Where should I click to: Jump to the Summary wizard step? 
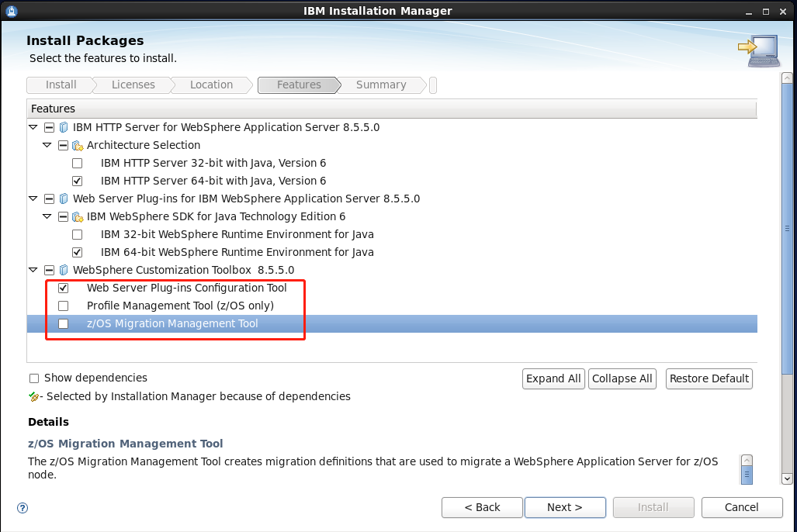[x=381, y=85]
